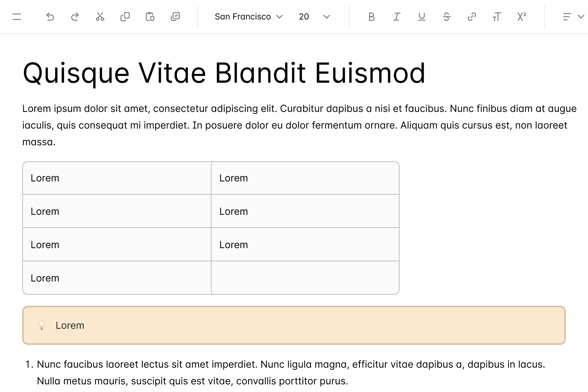Toggle underline formatting
This screenshot has width=588, height=392.
click(x=422, y=17)
